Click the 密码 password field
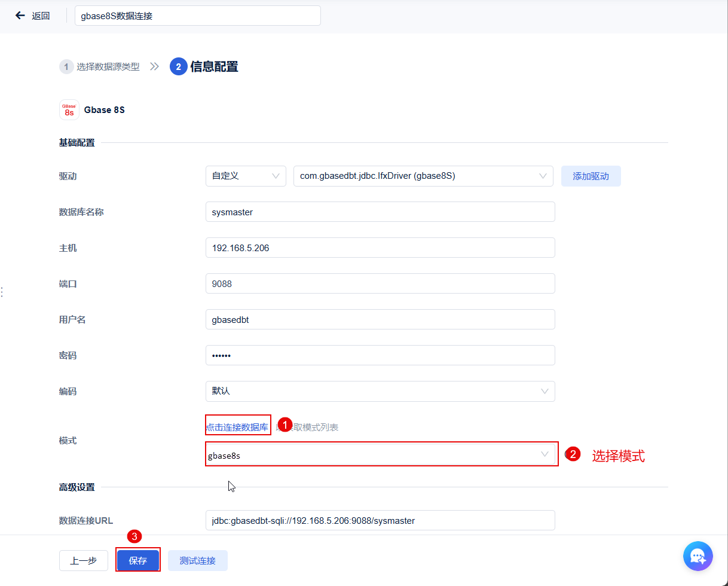 click(380, 355)
